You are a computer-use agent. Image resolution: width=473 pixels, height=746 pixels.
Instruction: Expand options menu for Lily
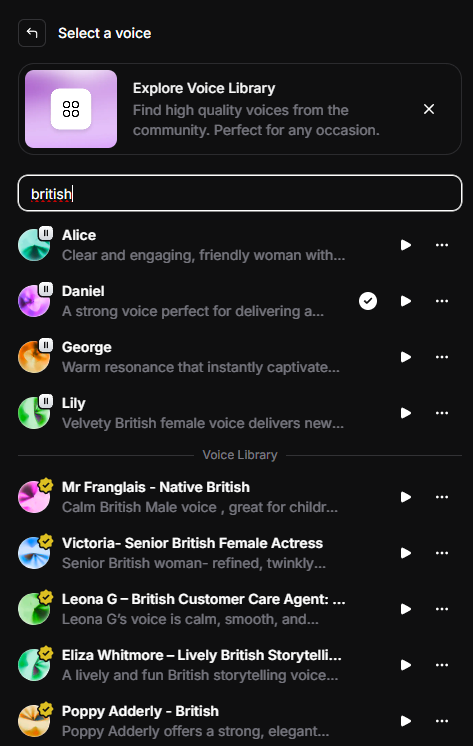tap(442, 413)
